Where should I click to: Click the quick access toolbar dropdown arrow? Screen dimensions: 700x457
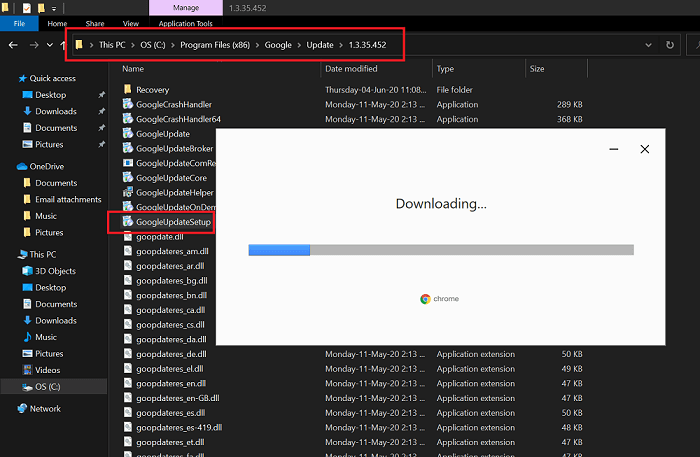[54, 8]
